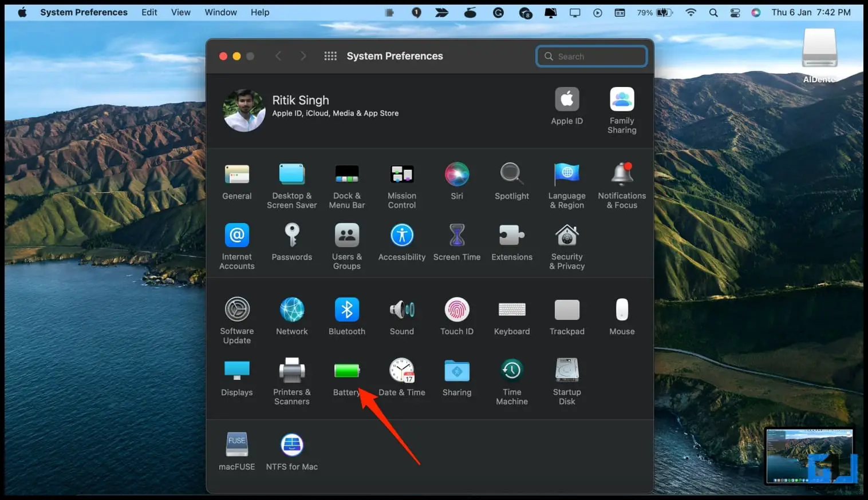This screenshot has width=868, height=500.
Task: Open Control Center in menu bar
Action: [x=735, y=12]
